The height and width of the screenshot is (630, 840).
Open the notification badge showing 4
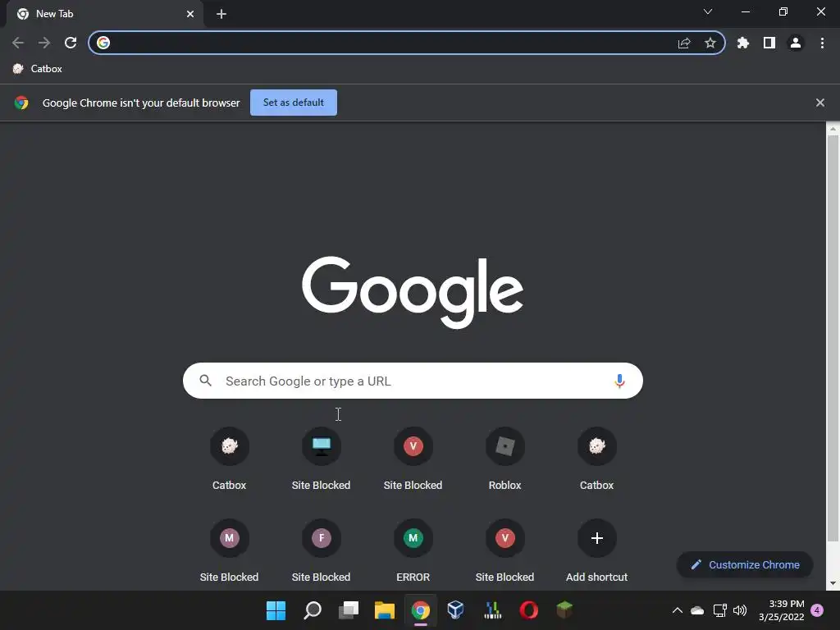(817, 609)
